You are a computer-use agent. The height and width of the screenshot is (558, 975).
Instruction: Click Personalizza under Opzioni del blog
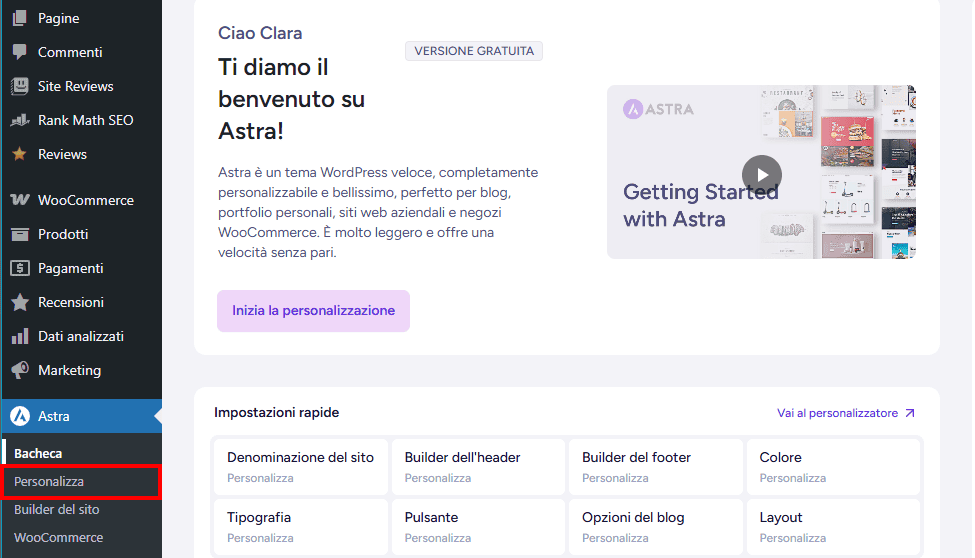point(615,538)
